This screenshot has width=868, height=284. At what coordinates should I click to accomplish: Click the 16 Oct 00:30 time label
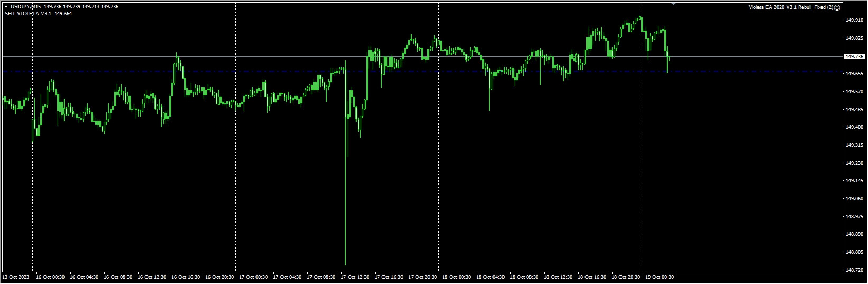51,277
